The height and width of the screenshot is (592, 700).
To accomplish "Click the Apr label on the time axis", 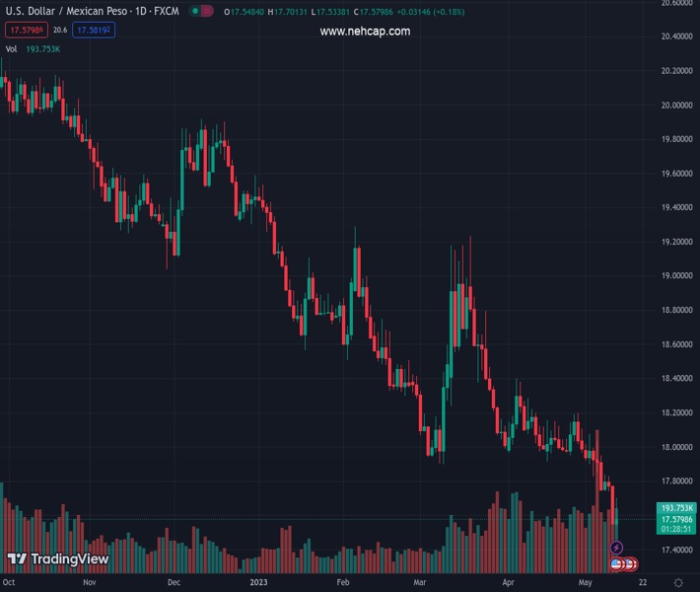I will (508, 582).
